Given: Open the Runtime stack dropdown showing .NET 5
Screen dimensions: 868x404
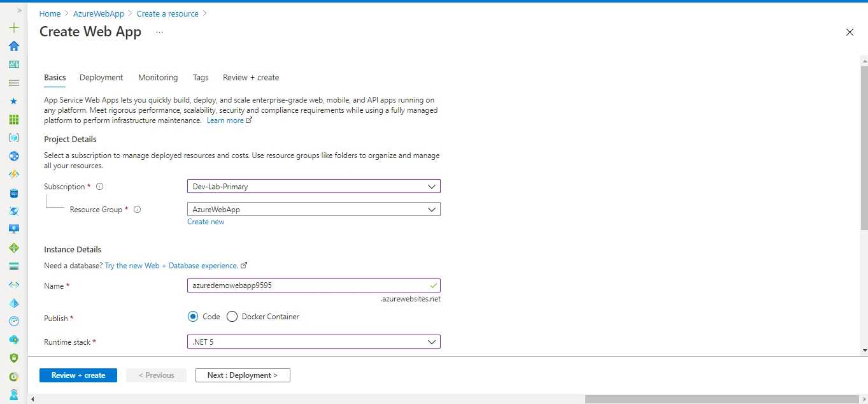Looking at the screenshot, I should point(313,342).
